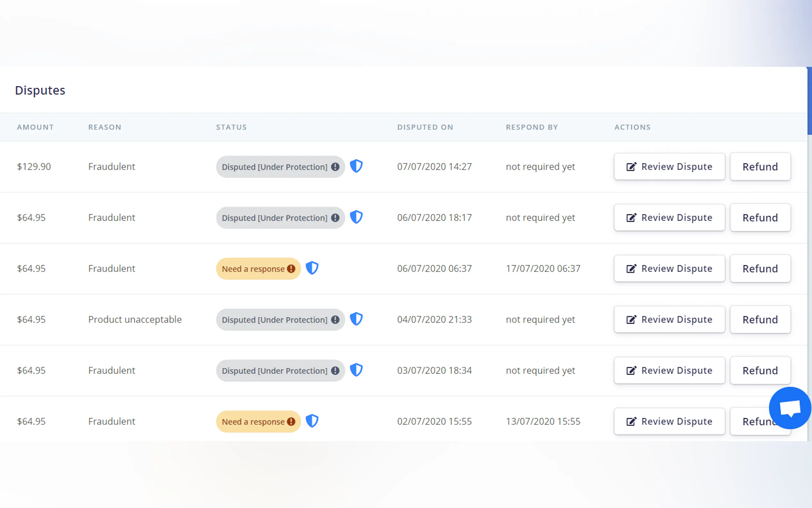Open Review Dispute for Product unacceptable row
Viewport: 812px width, 508px height.
[x=669, y=320]
